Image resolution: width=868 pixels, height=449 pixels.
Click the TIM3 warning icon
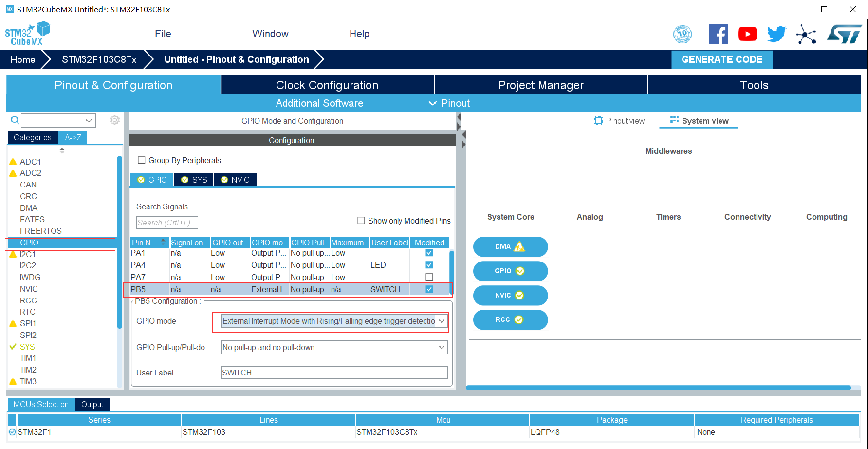point(13,381)
